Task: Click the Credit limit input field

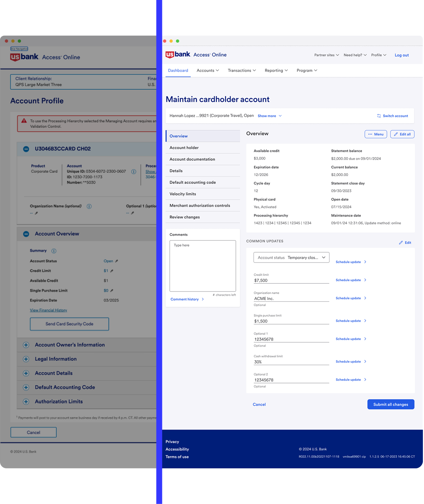Action: [x=291, y=280]
